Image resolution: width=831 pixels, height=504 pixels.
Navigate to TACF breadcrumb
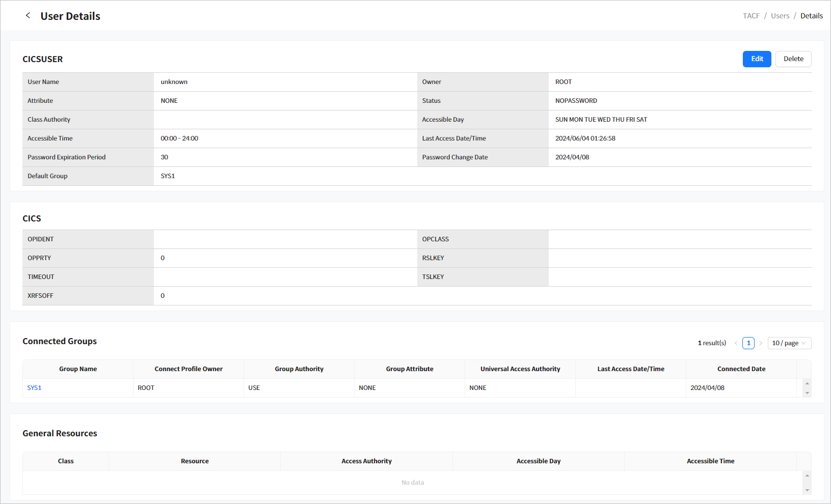pos(751,16)
